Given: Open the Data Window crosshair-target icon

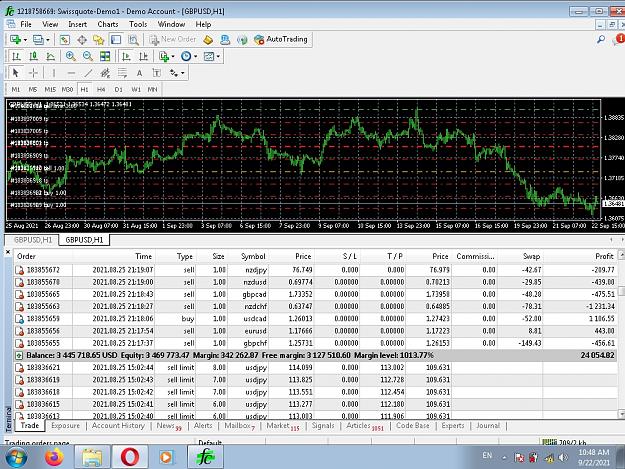Looking at the screenshot, I should 82,39.
